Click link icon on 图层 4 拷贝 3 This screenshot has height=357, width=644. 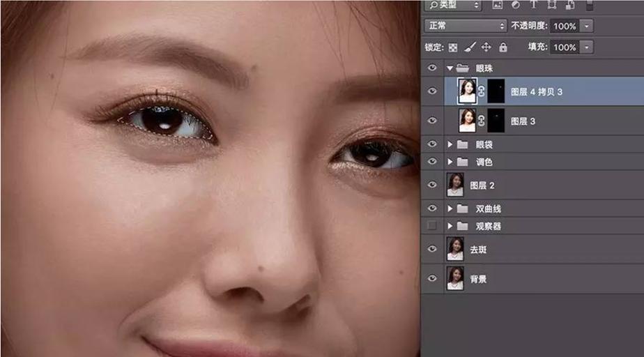pyautogui.click(x=482, y=91)
